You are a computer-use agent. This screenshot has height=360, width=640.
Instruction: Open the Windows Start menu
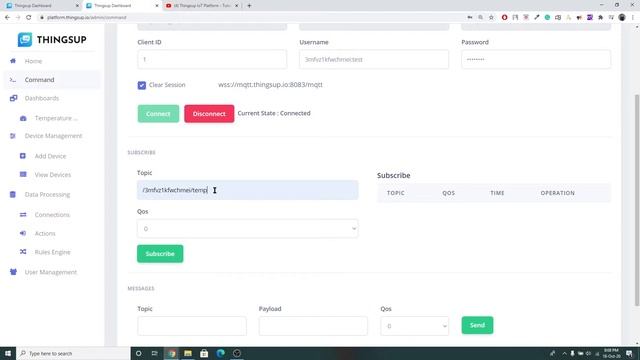(x=8, y=353)
